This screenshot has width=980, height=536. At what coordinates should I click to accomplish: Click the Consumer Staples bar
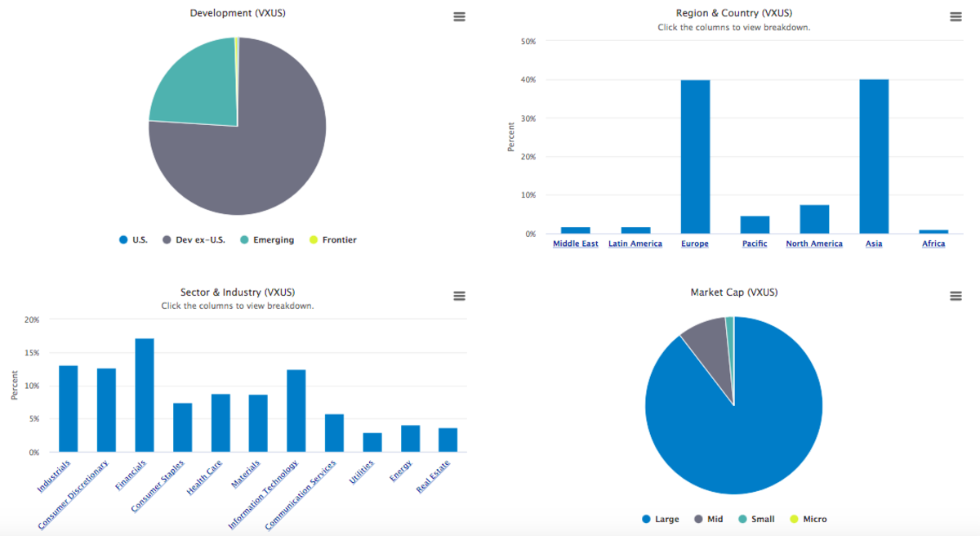(x=182, y=427)
